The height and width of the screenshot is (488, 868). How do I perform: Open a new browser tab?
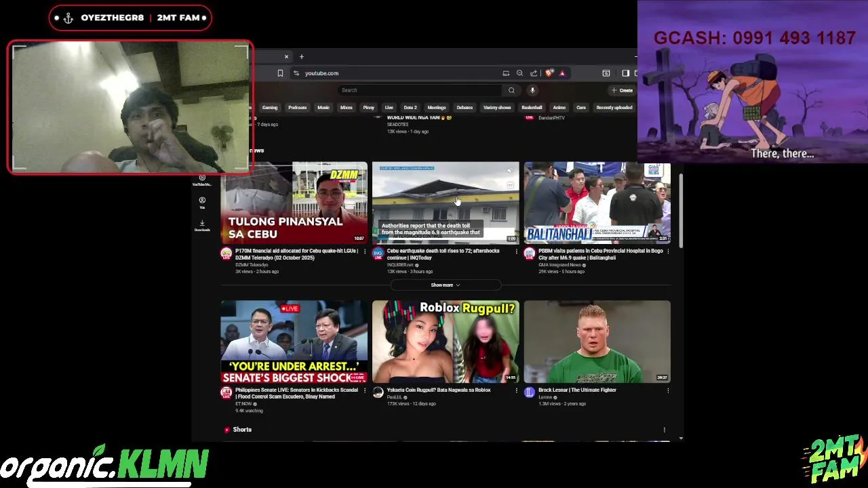pyautogui.click(x=302, y=57)
